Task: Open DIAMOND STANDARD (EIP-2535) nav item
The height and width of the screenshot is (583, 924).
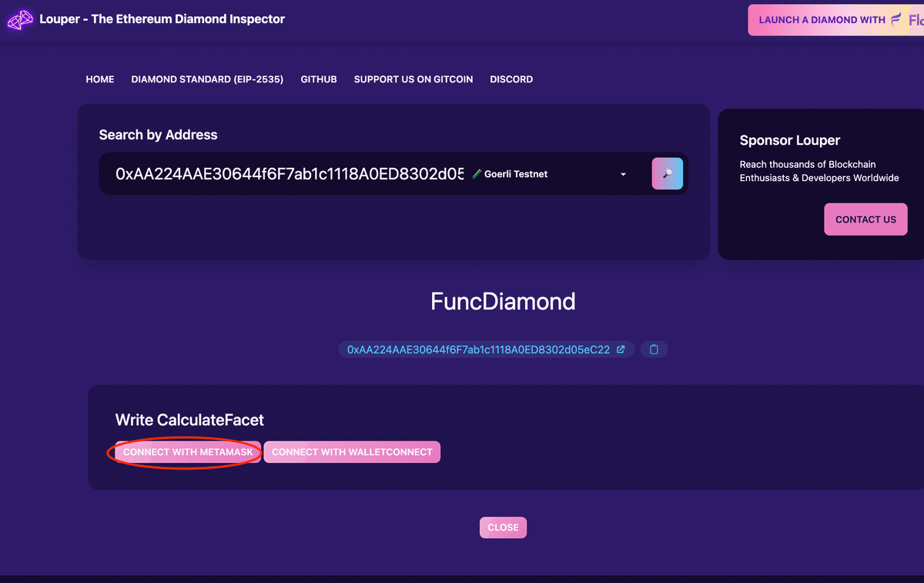Action: point(207,79)
